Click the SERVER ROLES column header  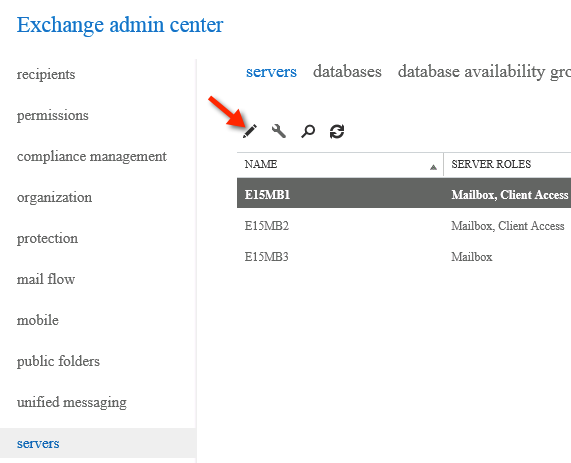click(491, 164)
